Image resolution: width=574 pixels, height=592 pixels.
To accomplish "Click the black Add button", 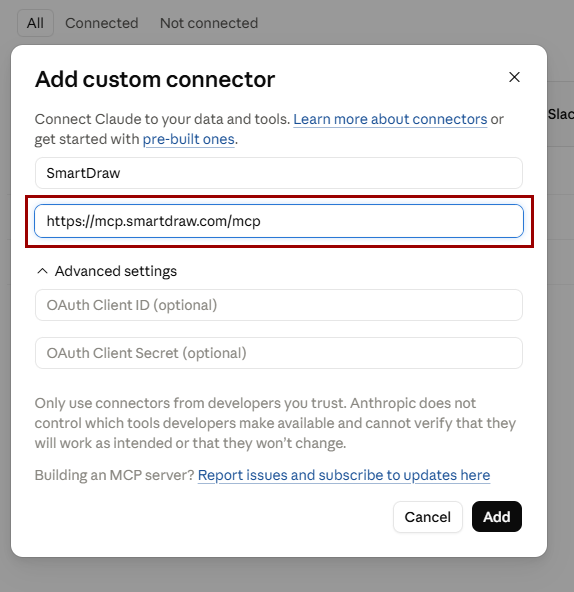I will click(x=497, y=516).
